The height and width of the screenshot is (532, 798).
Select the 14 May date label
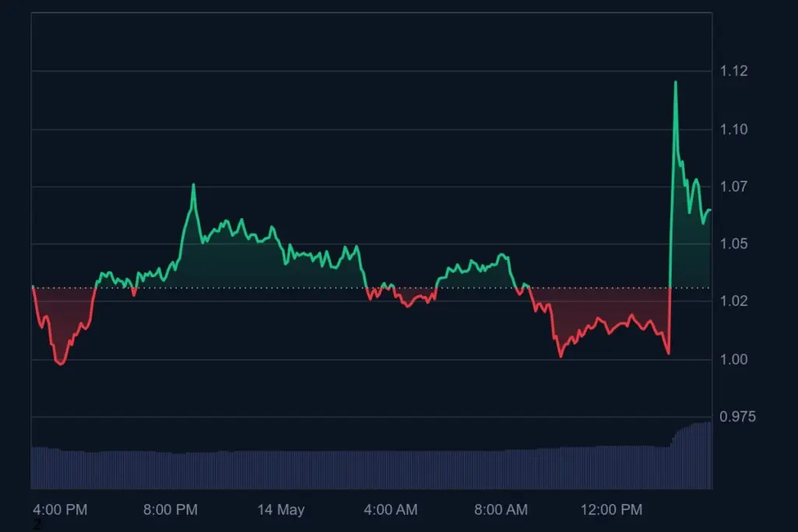click(281, 510)
